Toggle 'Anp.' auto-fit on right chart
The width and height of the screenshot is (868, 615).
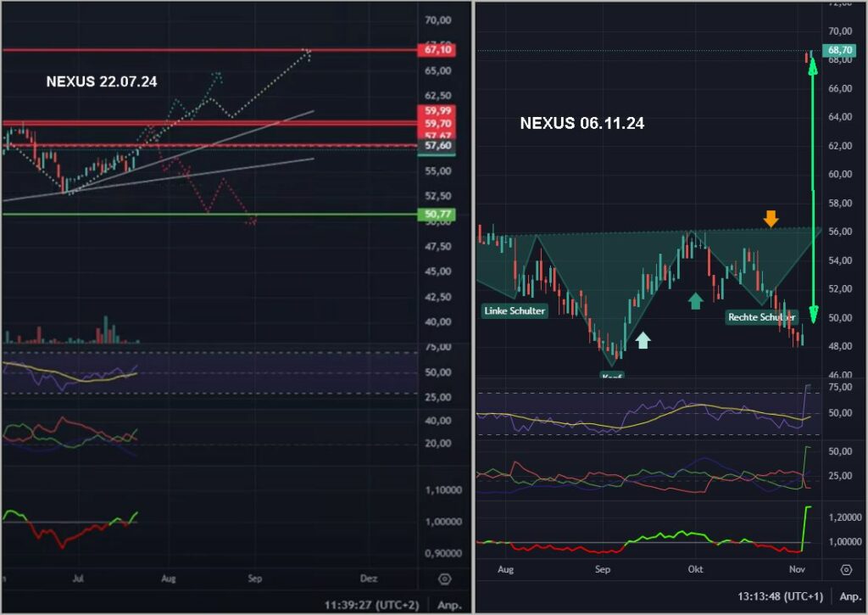coord(848,595)
